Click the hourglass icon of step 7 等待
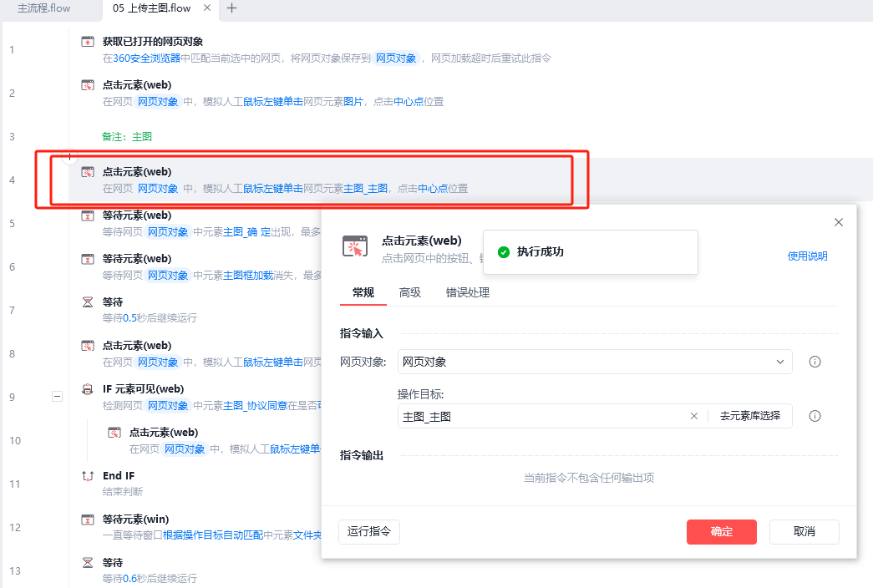Viewport: 873px width, 588px height. coord(88,302)
